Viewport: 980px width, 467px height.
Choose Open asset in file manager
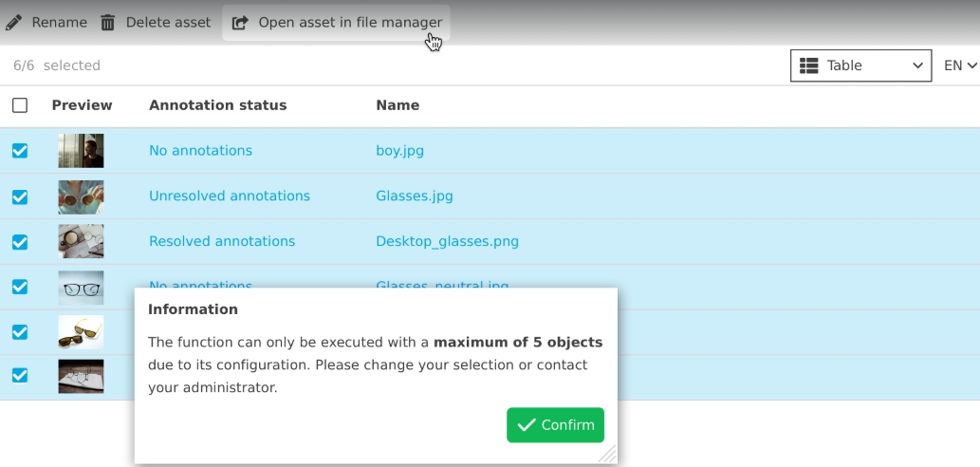tap(349, 22)
